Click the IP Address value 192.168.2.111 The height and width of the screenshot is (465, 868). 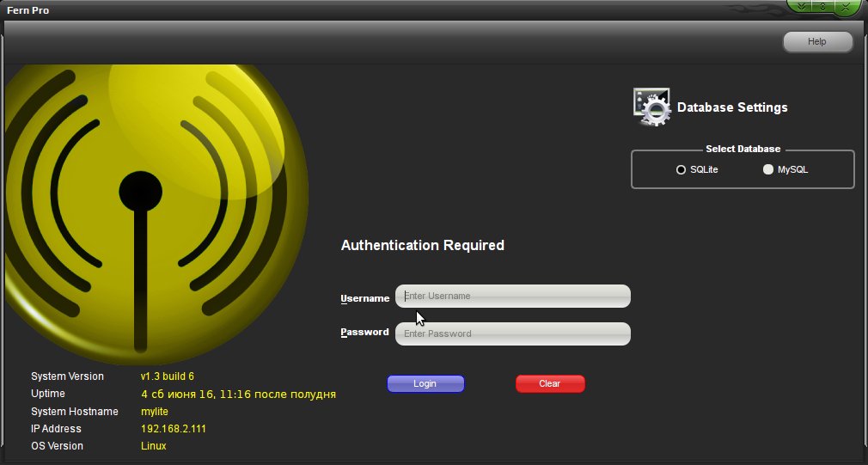tap(174, 429)
